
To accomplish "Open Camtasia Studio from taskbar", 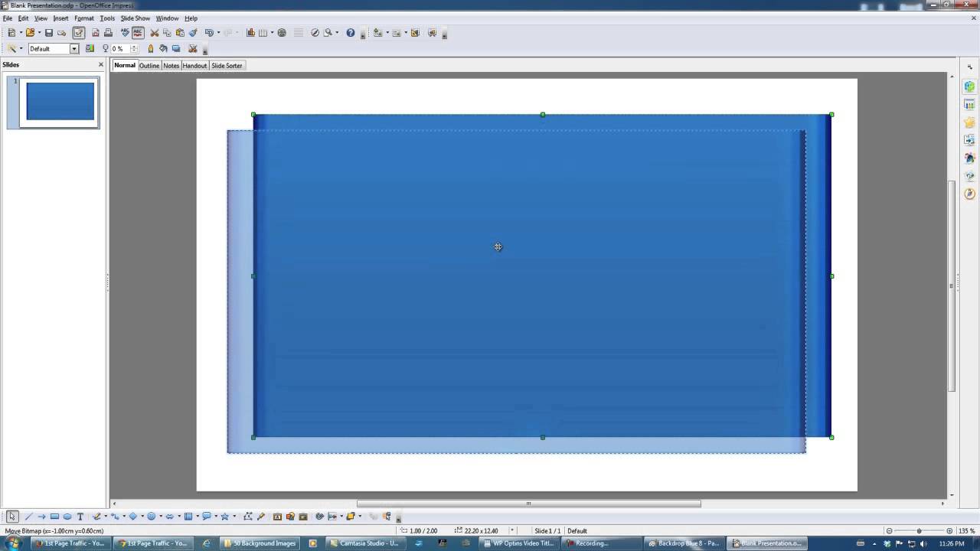I will (364, 543).
